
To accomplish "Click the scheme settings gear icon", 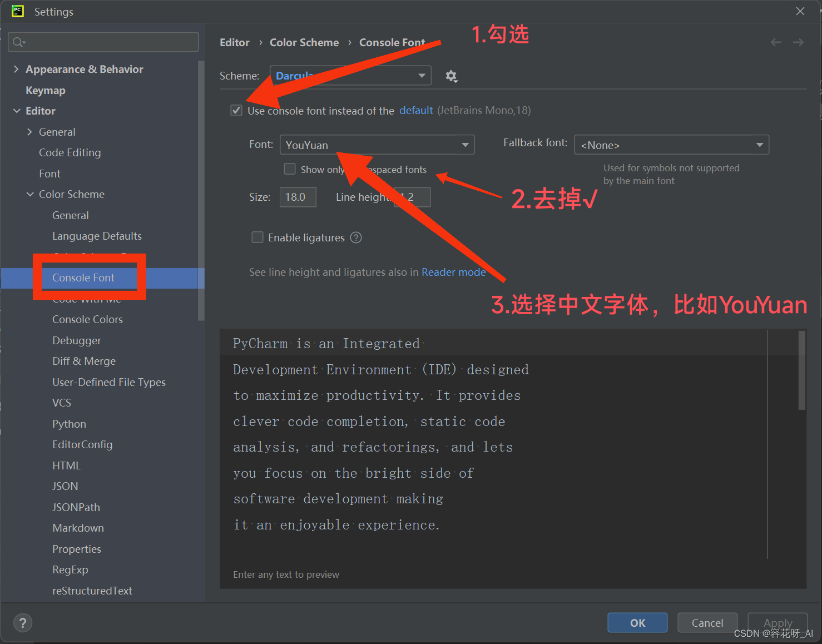I will click(451, 76).
